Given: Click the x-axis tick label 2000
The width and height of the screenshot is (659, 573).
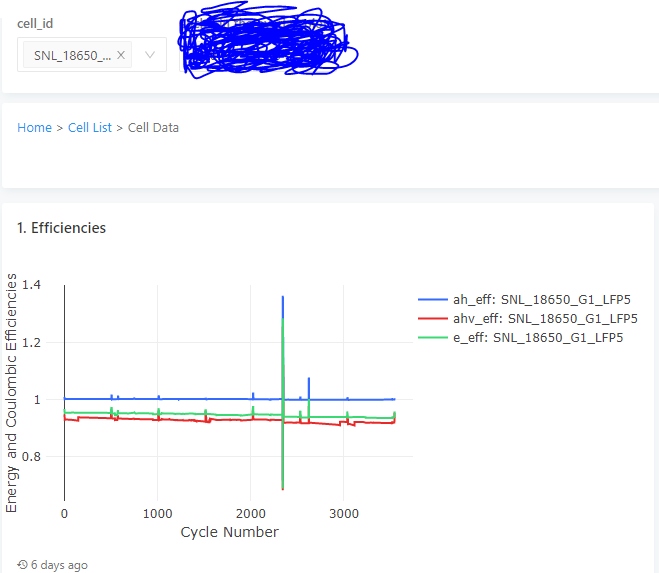Looking at the screenshot, I should (250, 514).
